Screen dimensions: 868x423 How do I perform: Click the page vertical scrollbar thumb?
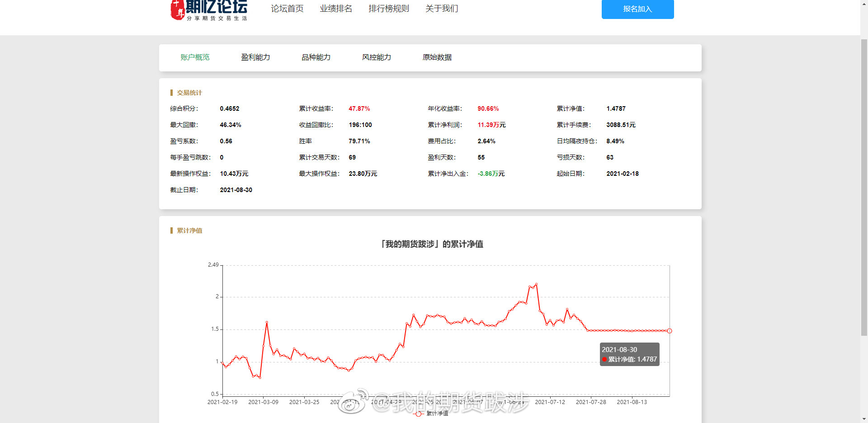pos(864,181)
